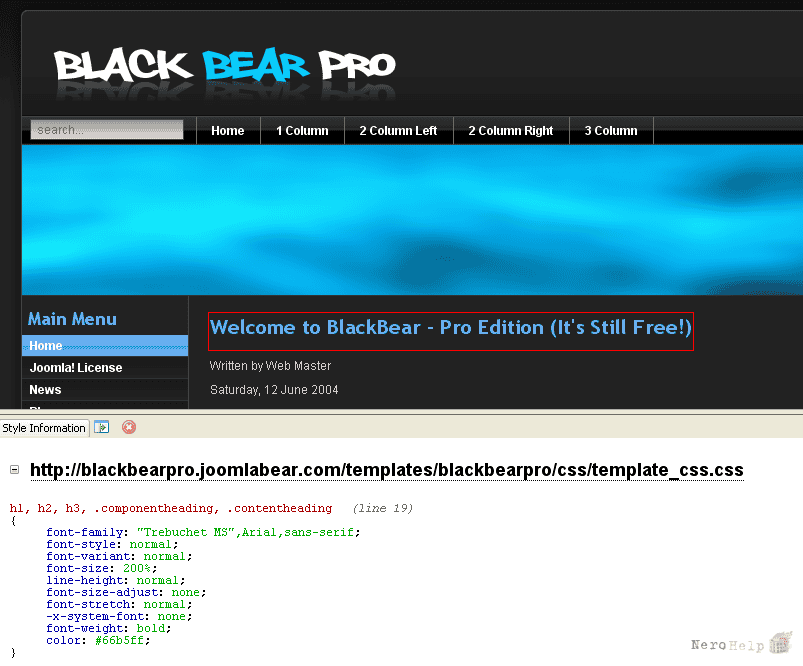The height and width of the screenshot is (666, 803).
Task: Click the Welcome to BlackBear article heading
Action: pyautogui.click(x=451, y=327)
